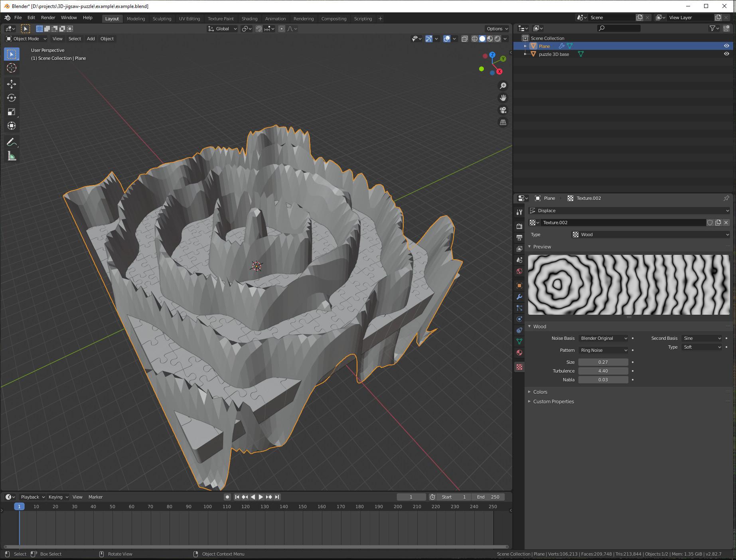Image resolution: width=736 pixels, height=560 pixels.
Task: Open the Modifier Properties tab
Action: [x=519, y=297]
